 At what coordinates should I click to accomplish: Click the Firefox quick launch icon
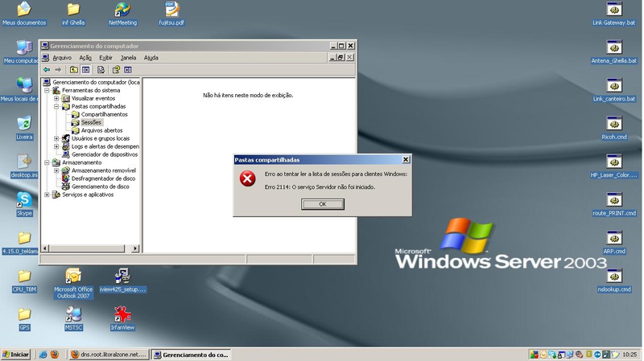54,355
